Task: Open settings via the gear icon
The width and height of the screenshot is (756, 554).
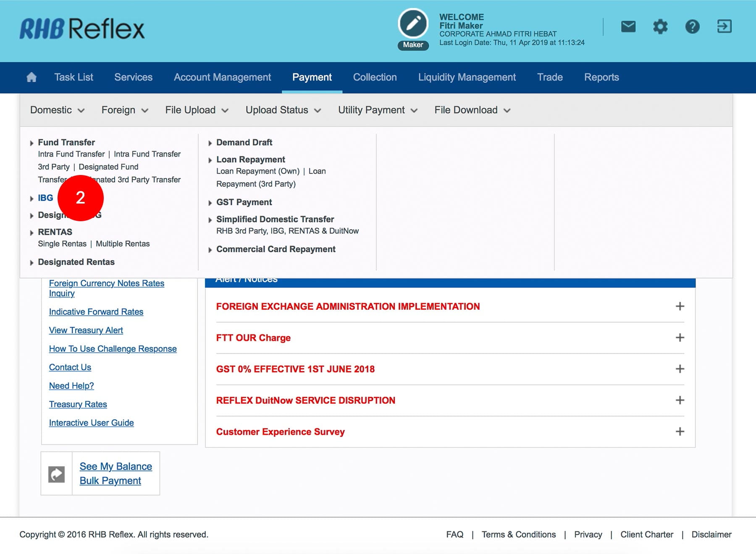Action: 660,27
